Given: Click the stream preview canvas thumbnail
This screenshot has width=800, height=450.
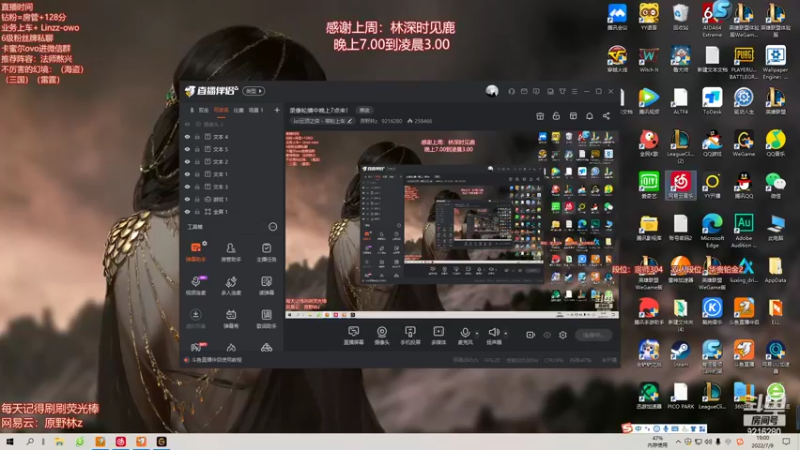Looking at the screenshot, I should (x=452, y=224).
